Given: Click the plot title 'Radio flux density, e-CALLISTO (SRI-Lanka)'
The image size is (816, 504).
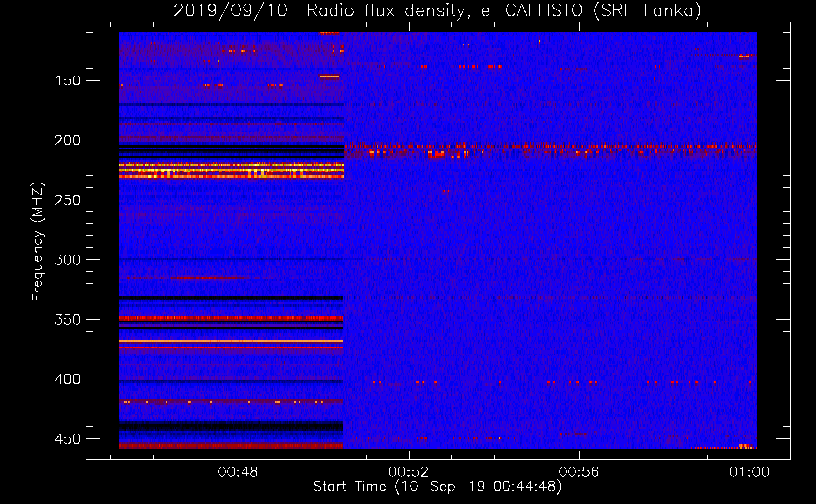Looking at the screenshot, I should pos(503,11).
